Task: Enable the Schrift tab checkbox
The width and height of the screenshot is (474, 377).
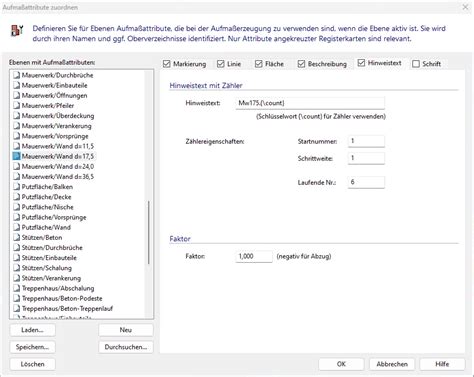Action: click(416, 64)
